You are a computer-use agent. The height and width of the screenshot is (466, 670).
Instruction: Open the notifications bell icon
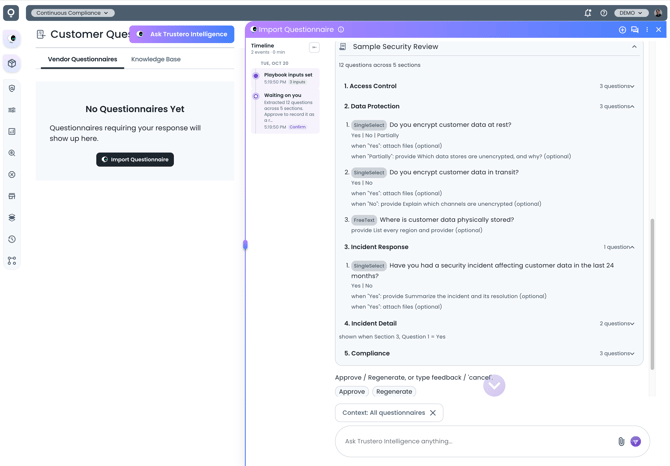click(x=588, y=13)
